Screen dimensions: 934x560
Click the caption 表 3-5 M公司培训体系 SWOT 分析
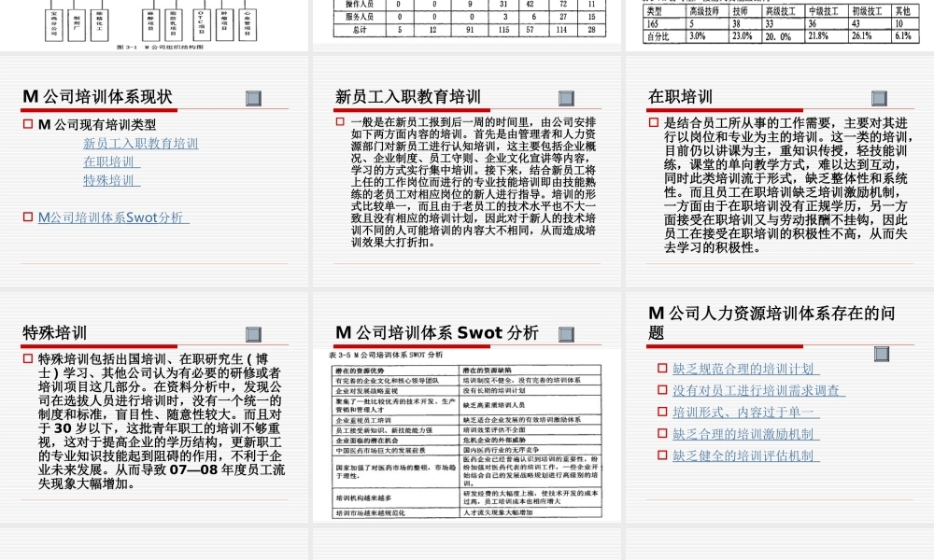pos(386,355)
